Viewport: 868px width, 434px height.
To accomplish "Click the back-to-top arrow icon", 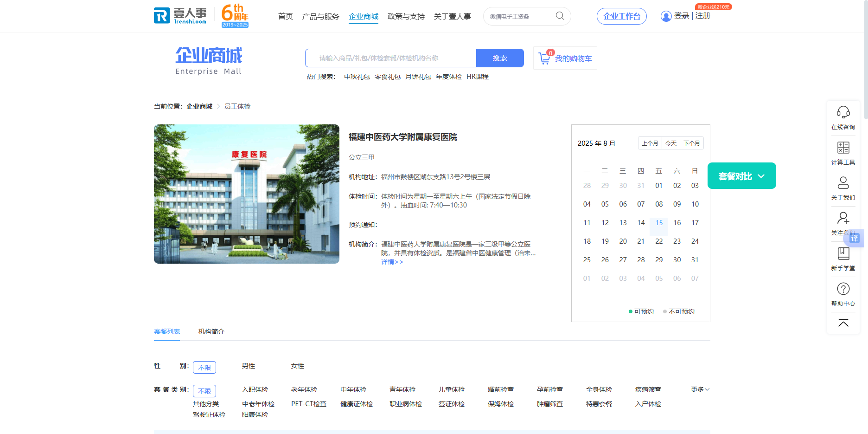I will (843, 323).
